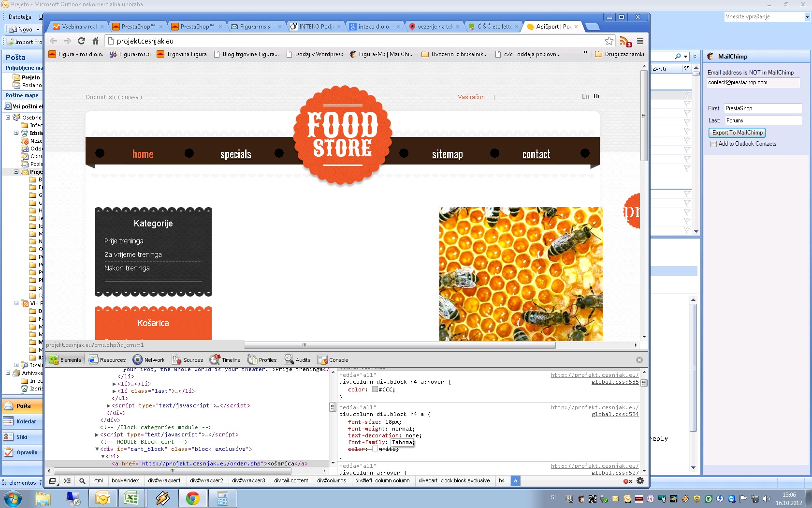
Task: Switch to the vezenje na tek tab
Action: click(435, 27)
